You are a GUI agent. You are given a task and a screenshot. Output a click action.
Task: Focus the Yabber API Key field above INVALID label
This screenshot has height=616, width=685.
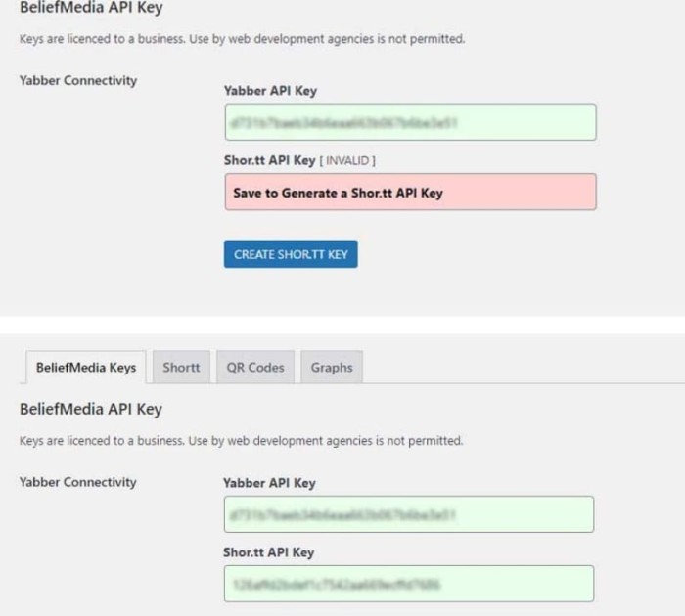click(409, 122)
